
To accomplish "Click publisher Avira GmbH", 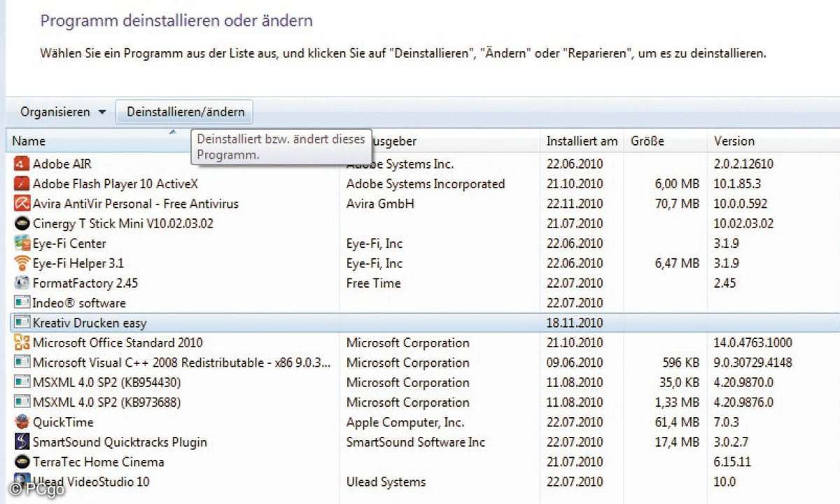I will pyautogui.click(x=380, y=204).
